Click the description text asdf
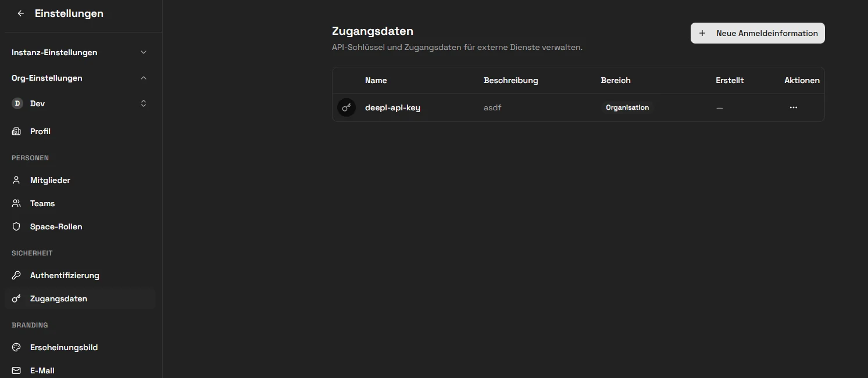The width and height of the screenshot is (868, 378). pos(492,107)
